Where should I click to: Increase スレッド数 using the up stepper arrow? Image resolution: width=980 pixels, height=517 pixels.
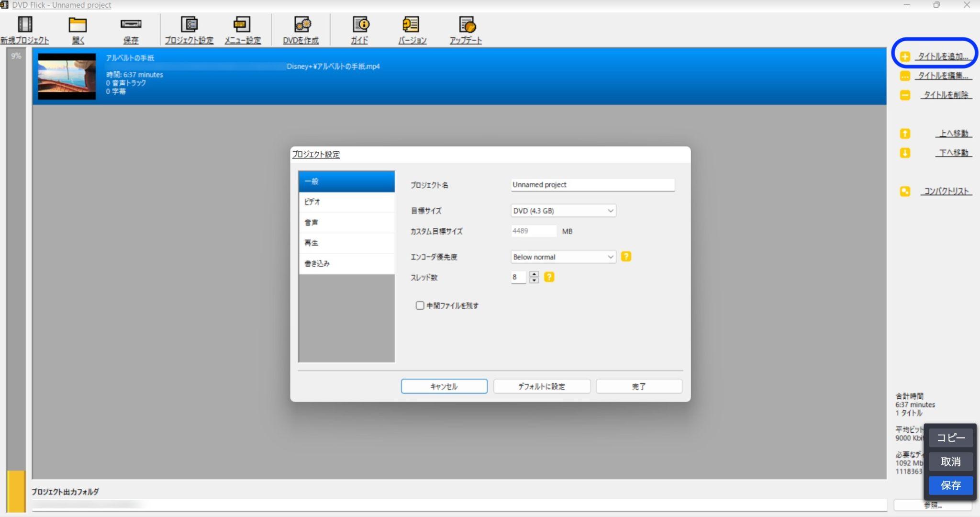[535, 274]
